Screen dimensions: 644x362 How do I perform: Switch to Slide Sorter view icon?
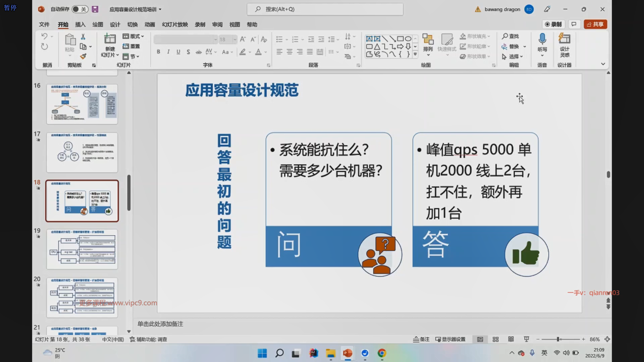point(495,339)
